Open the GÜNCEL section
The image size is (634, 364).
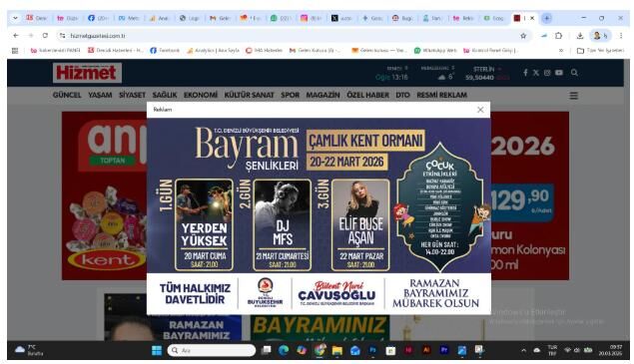67,95
